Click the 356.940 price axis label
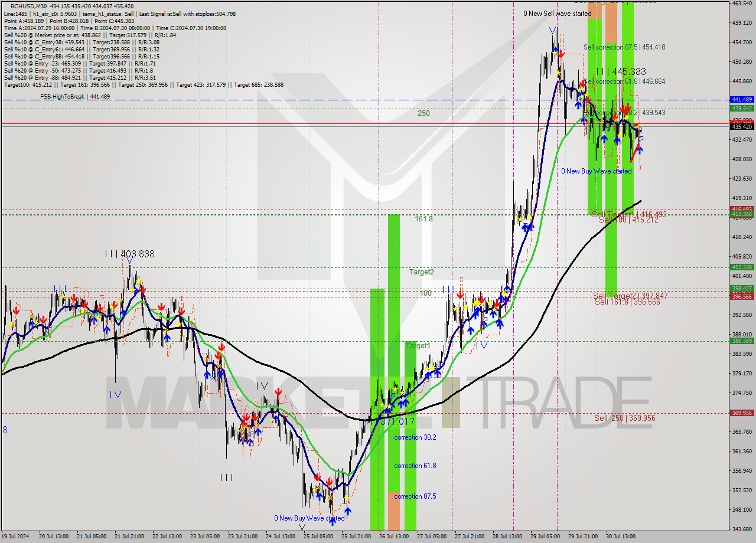Viewport: 756px width, 543px height. click(x=742, y=470)
